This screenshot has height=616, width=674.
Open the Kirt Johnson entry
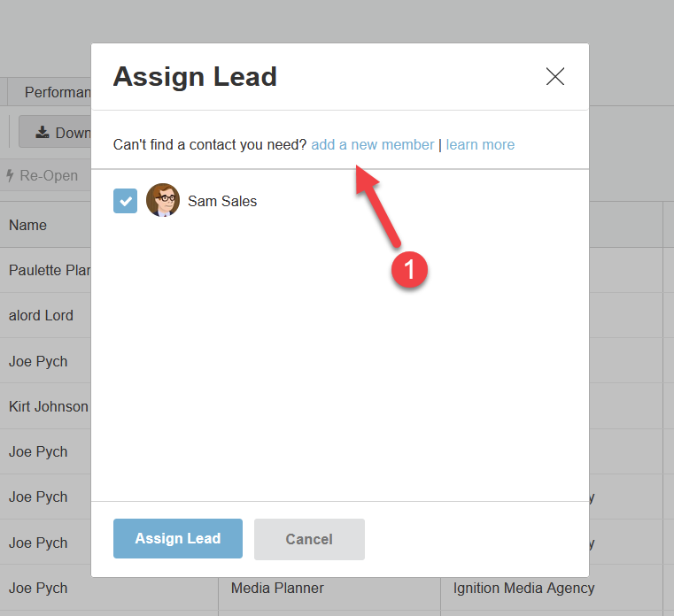pyautogui.click(x=49, y=406)
